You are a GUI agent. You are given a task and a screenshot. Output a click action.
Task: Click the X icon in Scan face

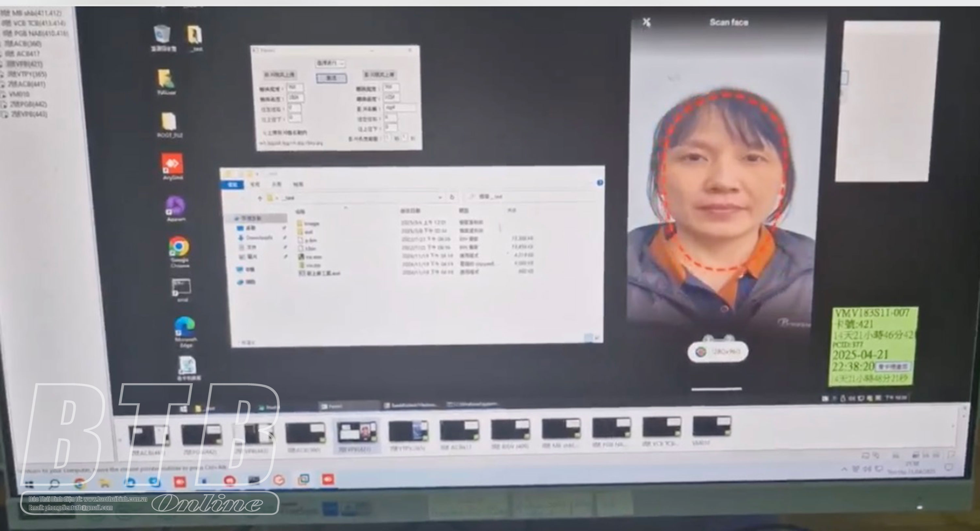coord(646,23)
